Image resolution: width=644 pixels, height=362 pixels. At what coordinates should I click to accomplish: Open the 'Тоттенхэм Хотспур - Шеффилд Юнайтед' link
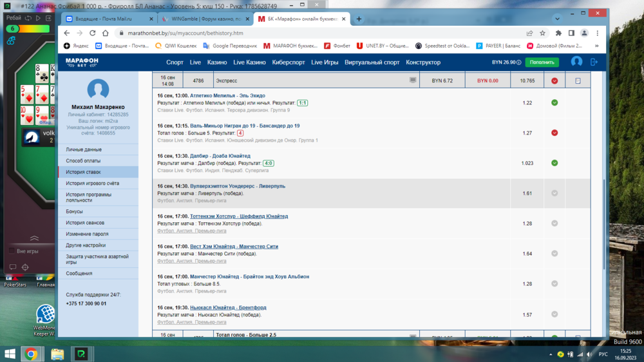[x=239, y=216]
